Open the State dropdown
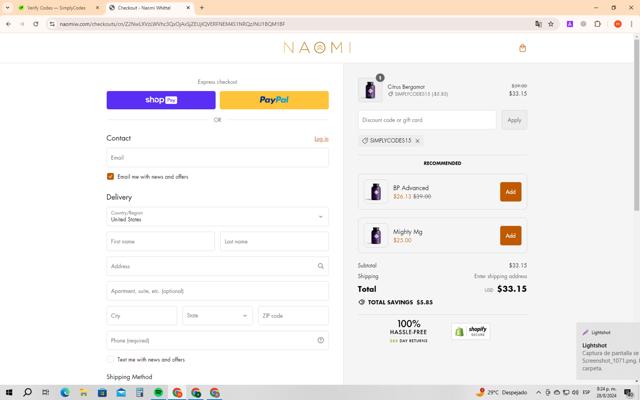Screen dimensions: 640x400 (217, 316)
